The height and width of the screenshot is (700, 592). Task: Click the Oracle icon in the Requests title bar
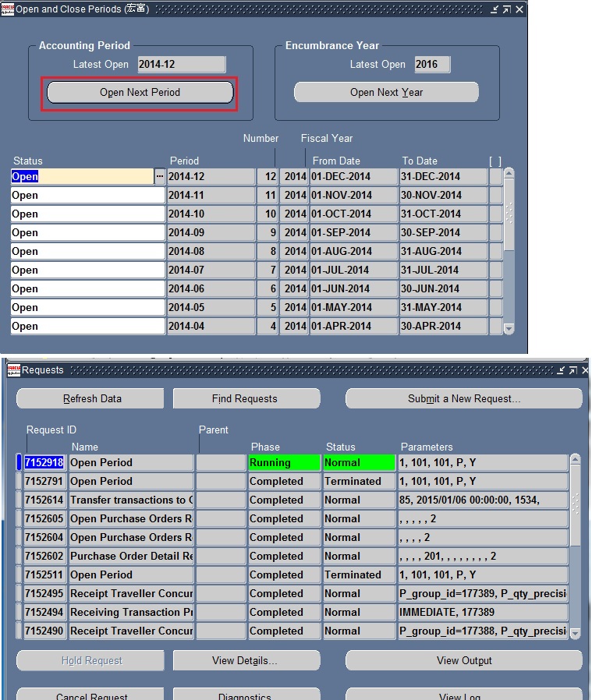point(13,370)
